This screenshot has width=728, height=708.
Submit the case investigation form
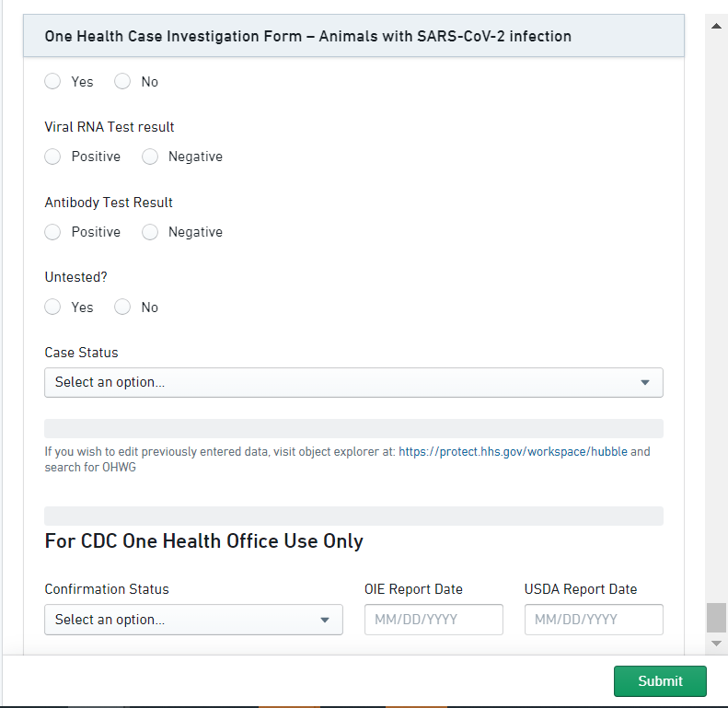click(660, 681)
